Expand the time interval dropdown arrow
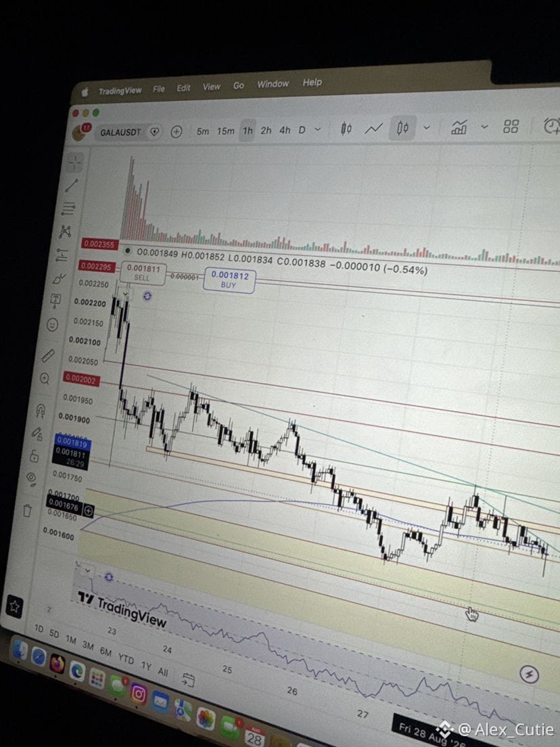560x747 pixels. 318,130
